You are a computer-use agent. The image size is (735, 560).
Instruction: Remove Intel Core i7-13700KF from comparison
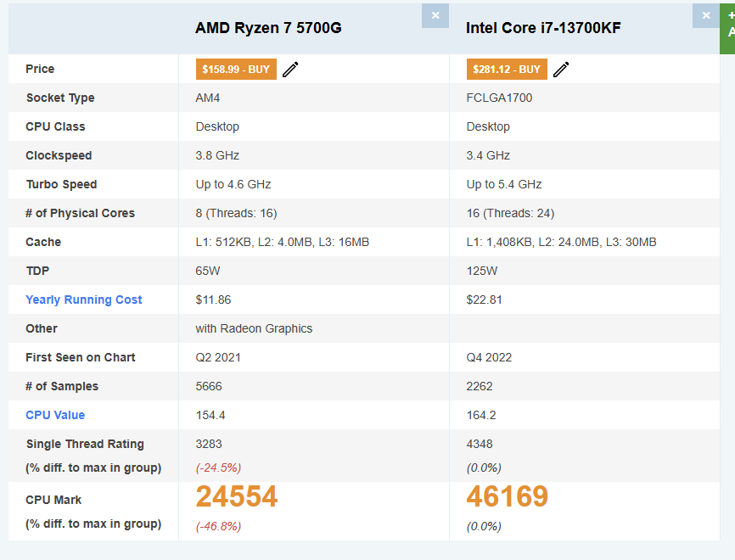point(706,15)
